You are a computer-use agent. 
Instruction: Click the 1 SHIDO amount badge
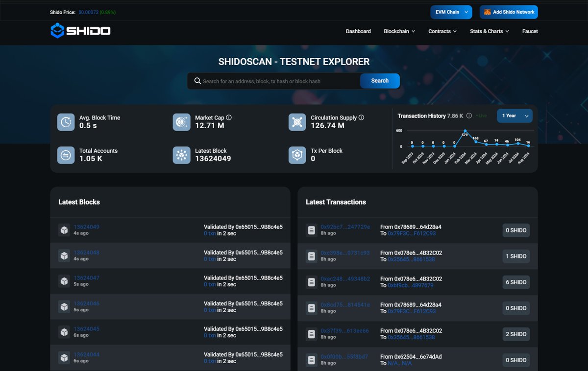[516, 256]
